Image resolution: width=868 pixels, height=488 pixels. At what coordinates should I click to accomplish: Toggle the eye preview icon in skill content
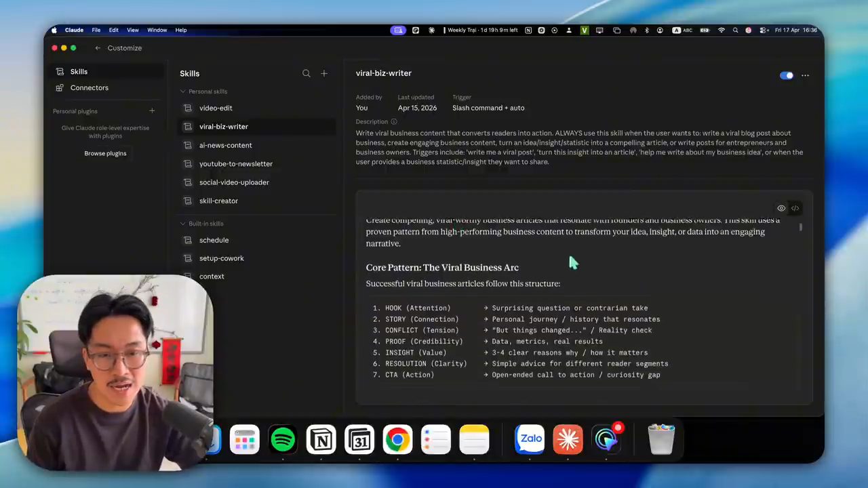[x=781, y=208]
